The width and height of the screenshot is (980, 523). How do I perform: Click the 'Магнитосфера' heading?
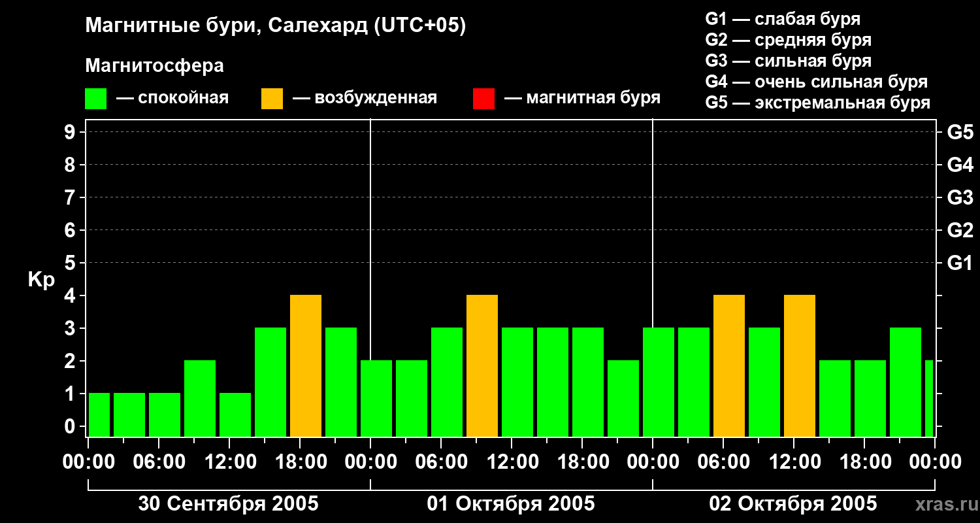[x=154, y=66]
